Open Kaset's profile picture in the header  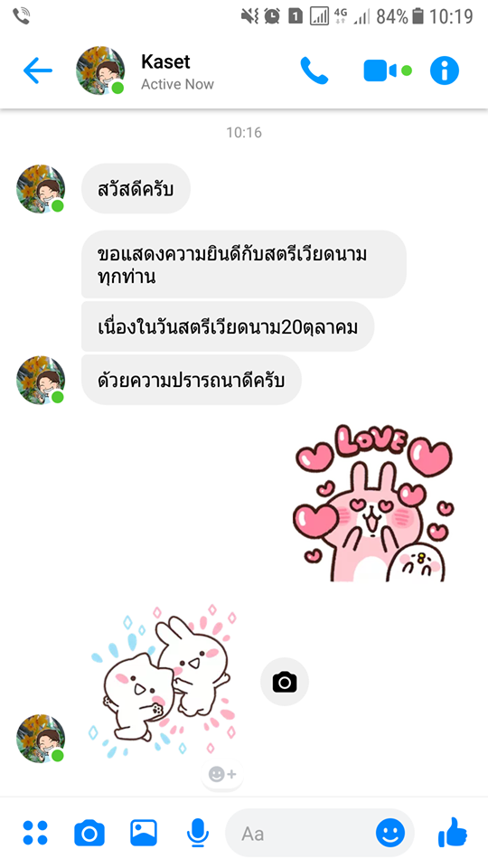[x=100, y=71]
